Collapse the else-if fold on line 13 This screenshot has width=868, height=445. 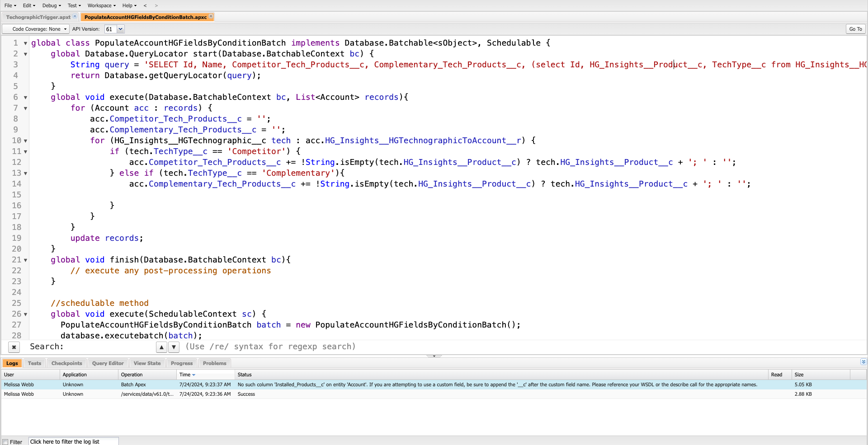coord(25,173)
